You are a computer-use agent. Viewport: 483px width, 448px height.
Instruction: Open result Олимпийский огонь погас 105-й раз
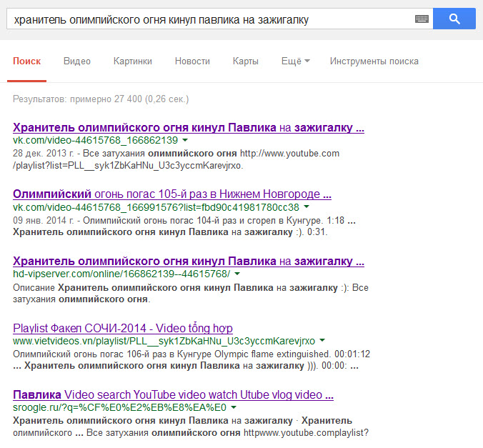(x=172, y=194)
